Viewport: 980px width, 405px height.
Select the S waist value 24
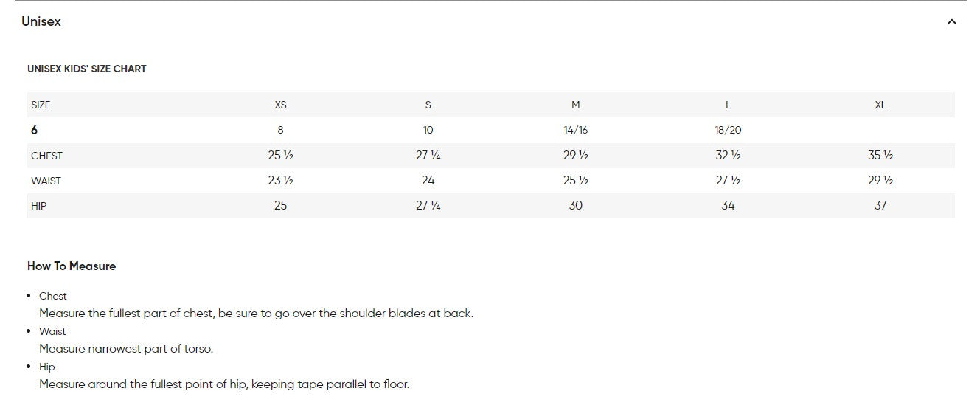pos(428,181)
